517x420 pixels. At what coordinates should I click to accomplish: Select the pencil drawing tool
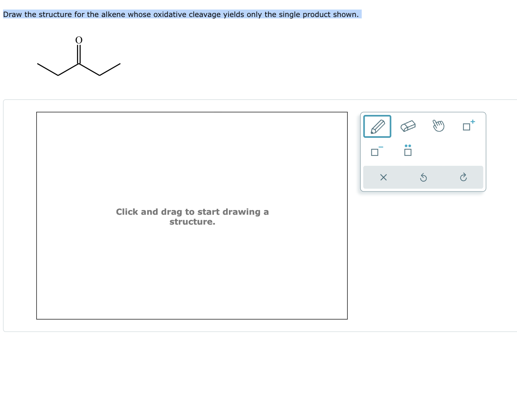point(377,126)
